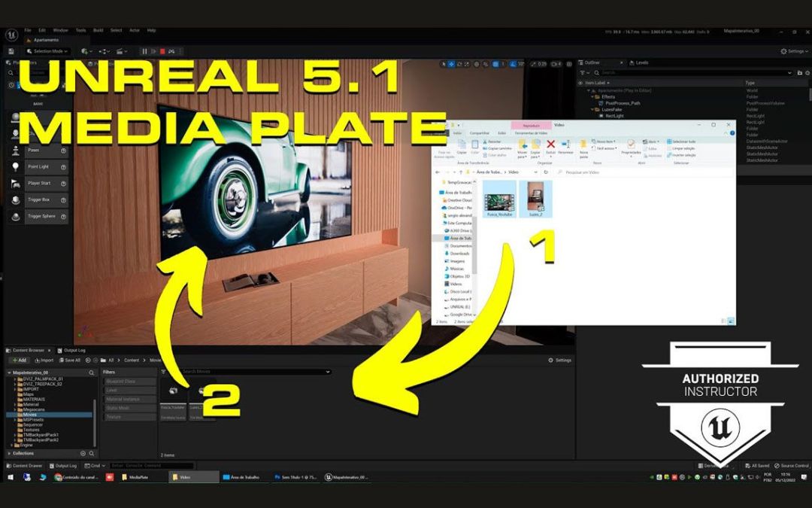Image resolution: width=812 pixels, height=508 pixels.
Task: Open the Build menu in Unreal Editor
Action: point(98,31)
